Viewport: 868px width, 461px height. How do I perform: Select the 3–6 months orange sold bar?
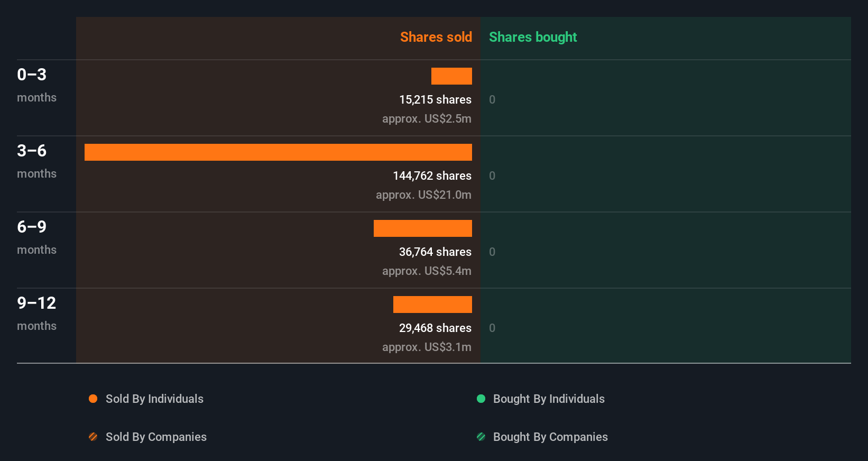[278, 152]
